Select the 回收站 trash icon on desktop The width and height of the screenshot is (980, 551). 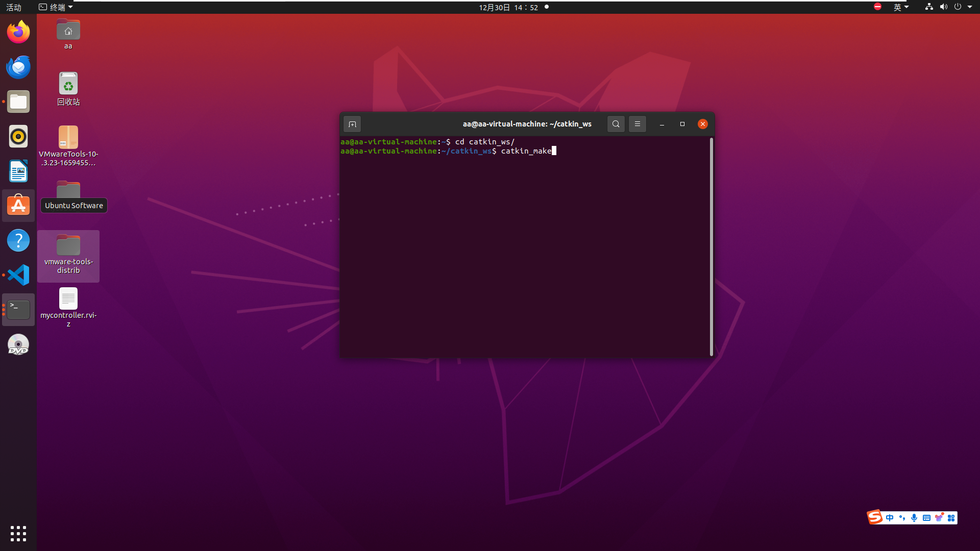coord(68,89)
